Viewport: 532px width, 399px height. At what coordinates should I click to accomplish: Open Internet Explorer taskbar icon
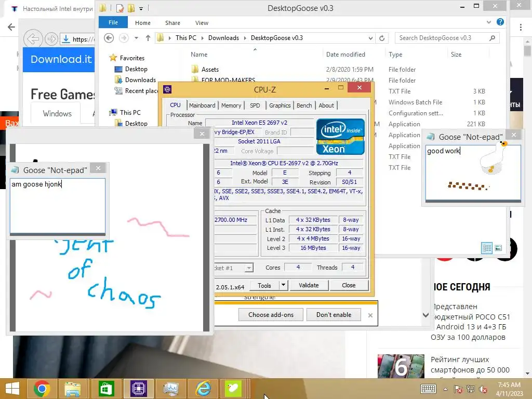coord(204,388)
